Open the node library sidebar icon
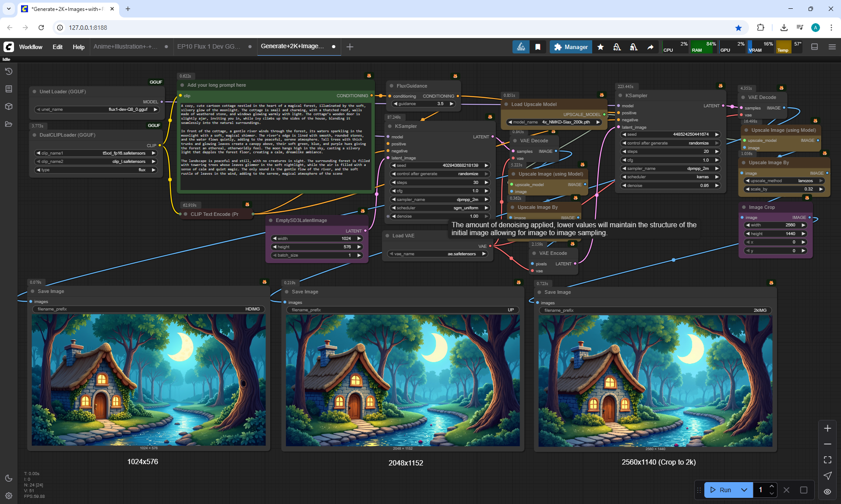 (8, 89)
